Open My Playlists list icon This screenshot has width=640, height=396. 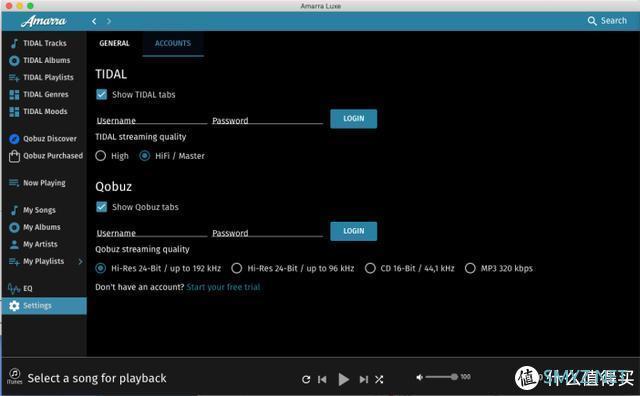14,262
